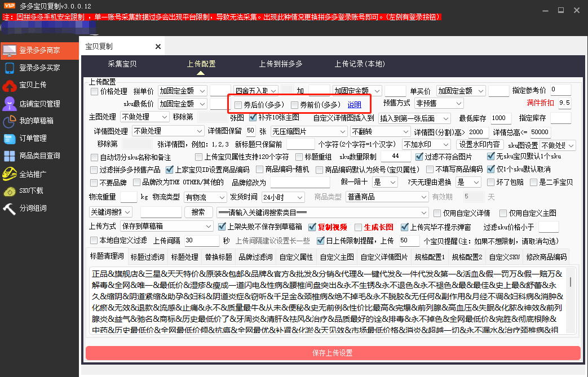Screen dimensions: 588x377
Task: Open the 上传方式 保存到草稿箱 dropdown
Action: click(167, 227)
